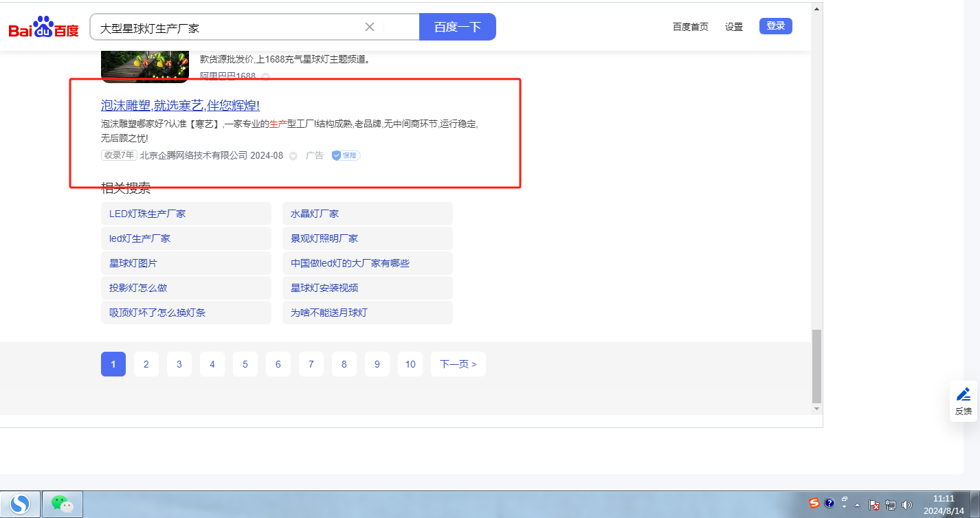The image size is (980, 518).
Task: Go to results page 10
Action: coord(410,364)
